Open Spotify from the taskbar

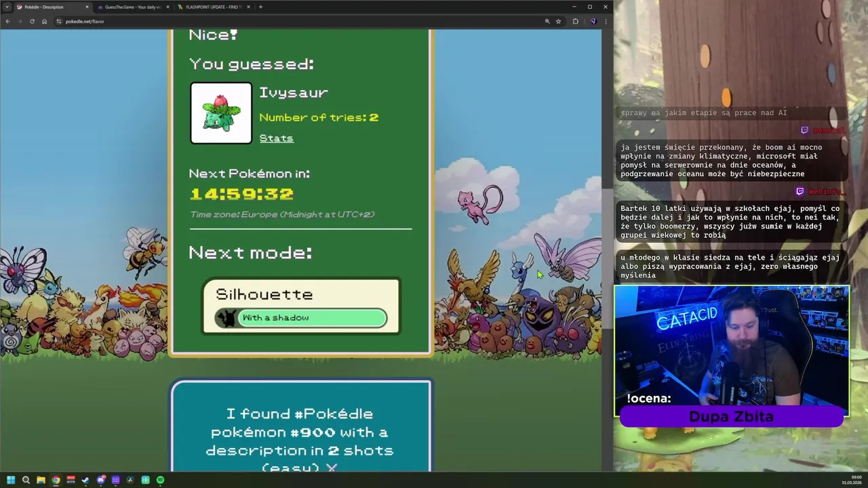click(x=160, y=480)
